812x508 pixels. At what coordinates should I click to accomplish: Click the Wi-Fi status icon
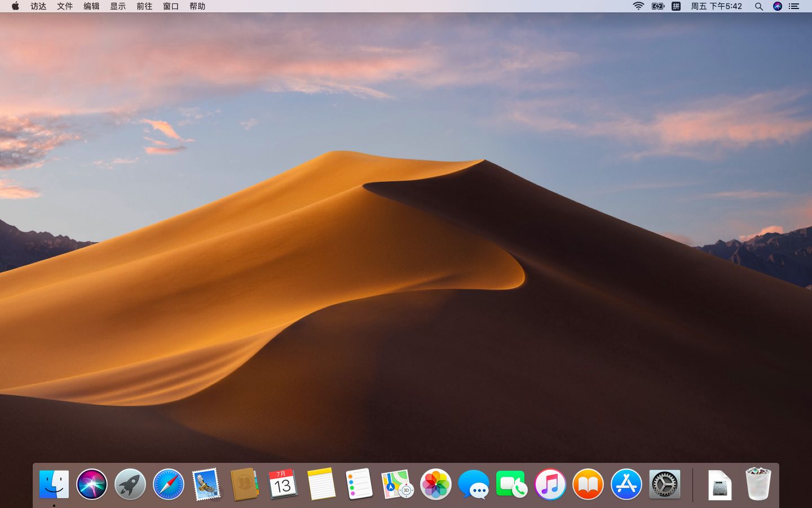(638, 6)
